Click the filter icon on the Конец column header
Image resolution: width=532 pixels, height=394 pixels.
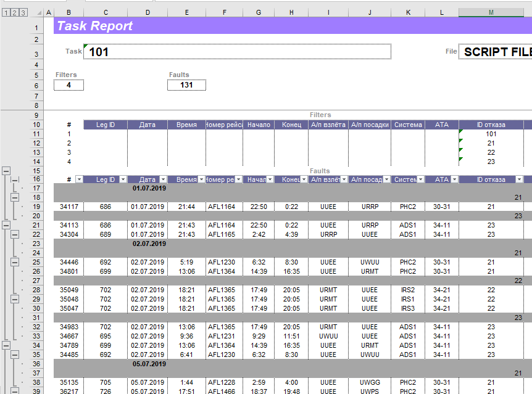click(x=304, y=178)
